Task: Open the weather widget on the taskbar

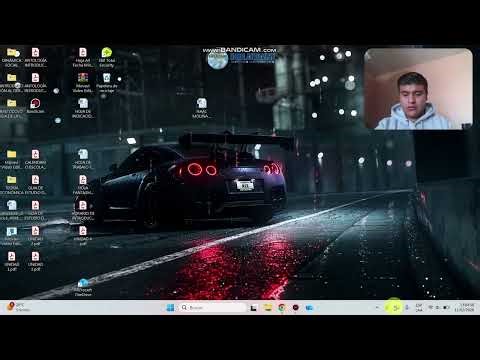Action: click(x=18, y=307)
